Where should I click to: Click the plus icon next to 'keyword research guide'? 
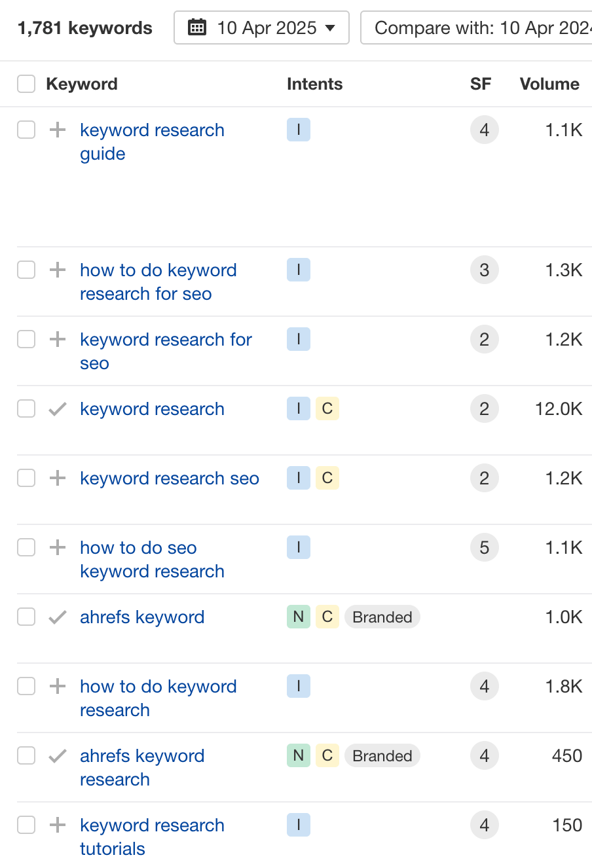coord(58,130)
